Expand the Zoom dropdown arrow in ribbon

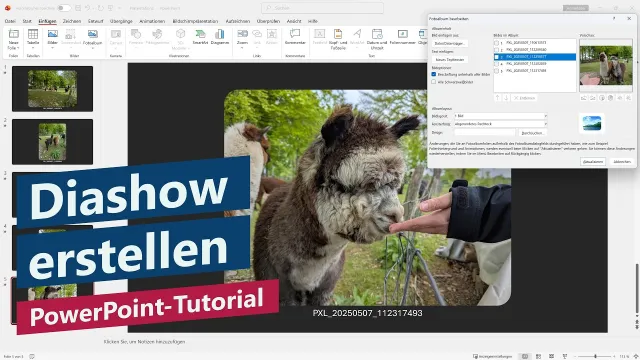click(242, 48)
